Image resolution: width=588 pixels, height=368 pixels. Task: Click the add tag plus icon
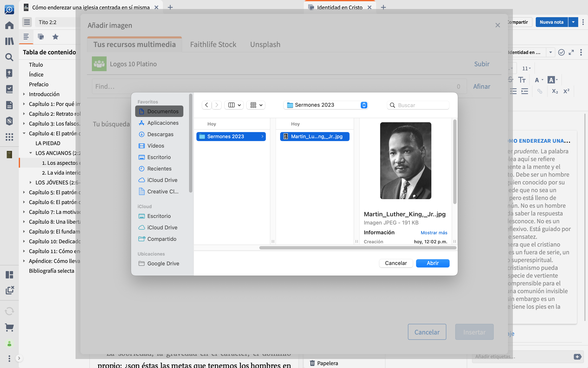coord(578,357)
